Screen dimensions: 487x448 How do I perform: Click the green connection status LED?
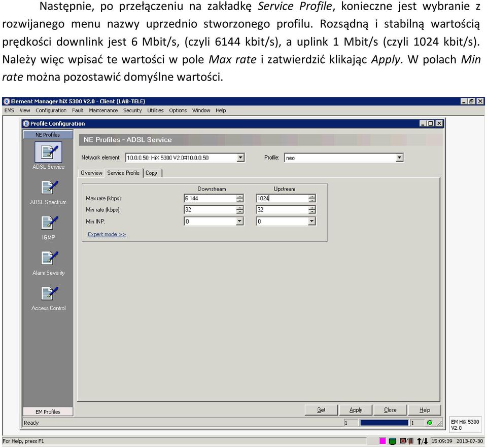430,423
